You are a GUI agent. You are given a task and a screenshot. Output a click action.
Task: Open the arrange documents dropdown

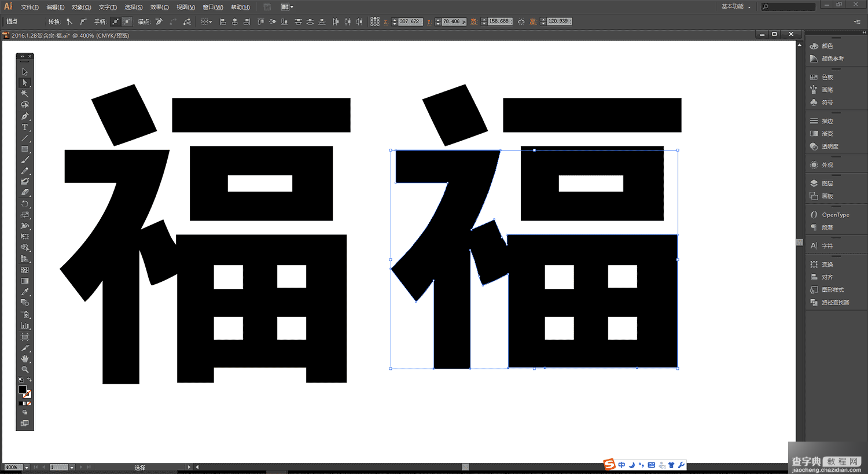287,7
